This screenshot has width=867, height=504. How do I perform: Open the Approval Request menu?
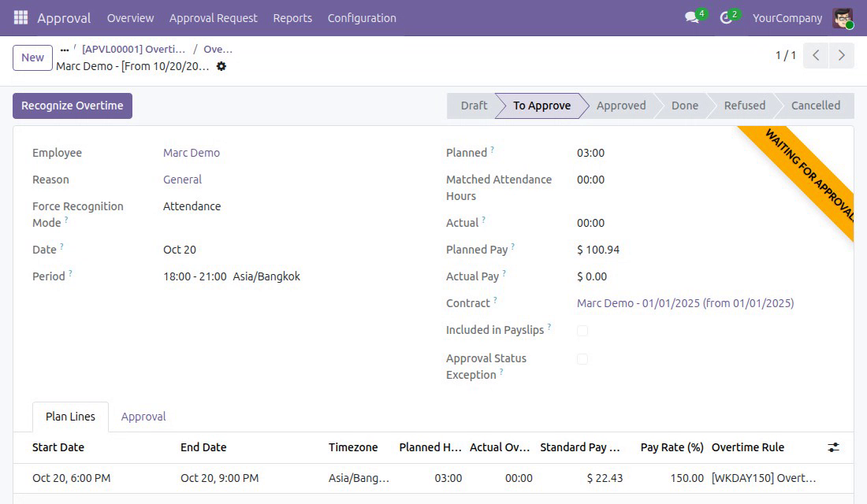[214, 18]
